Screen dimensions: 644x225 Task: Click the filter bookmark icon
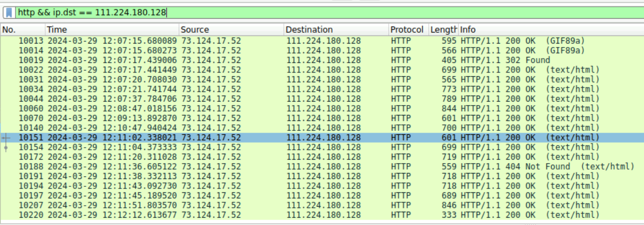pyautogui.click(x=9, y=13)
